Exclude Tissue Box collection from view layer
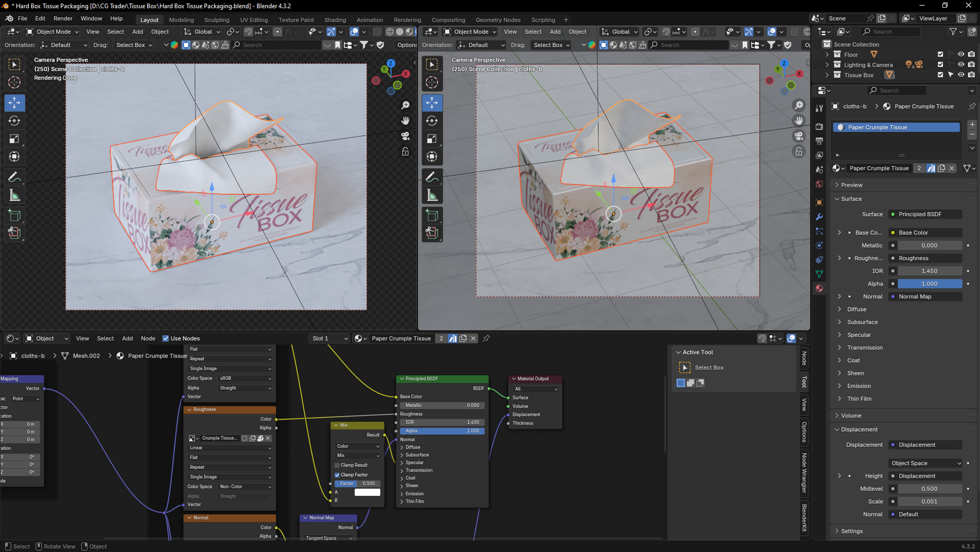980x552 pixels. pos(940,75)
